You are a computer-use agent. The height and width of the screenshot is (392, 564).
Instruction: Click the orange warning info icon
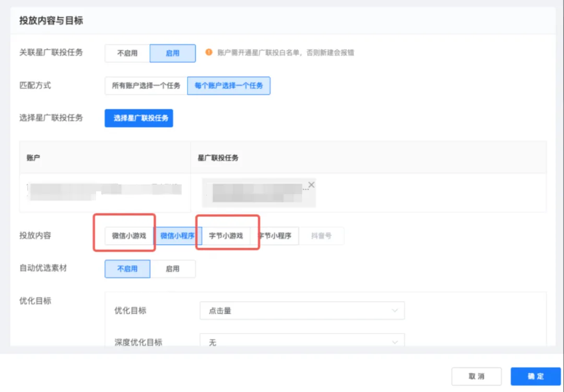209,53
